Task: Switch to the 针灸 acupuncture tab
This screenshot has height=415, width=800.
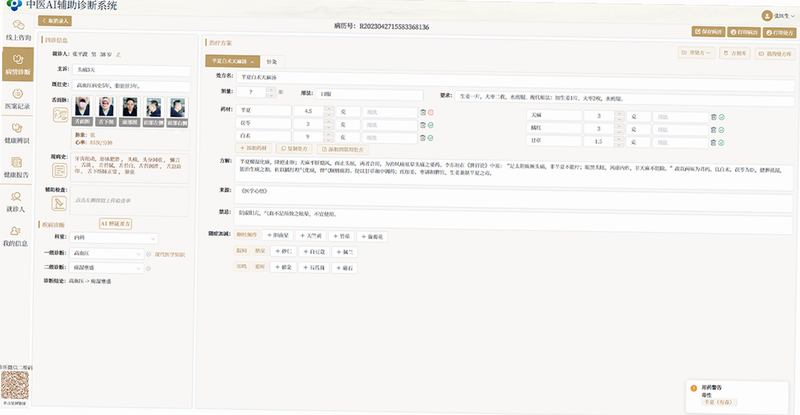Action: point(272,62)
